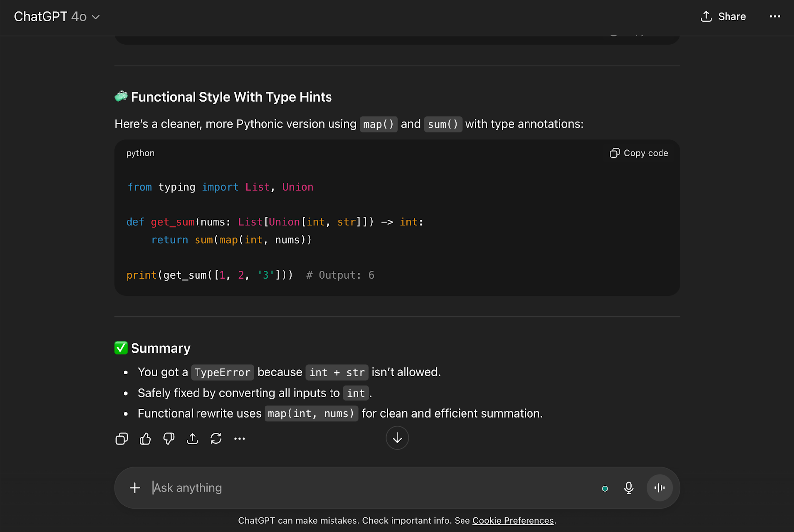Open the three-dot options menu in header
Screen dimensions: 794x532
[x=775, y=17]
